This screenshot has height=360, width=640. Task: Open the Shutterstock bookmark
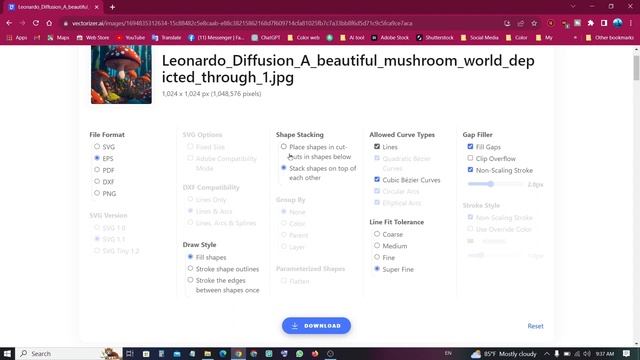[x=435, y=38]
